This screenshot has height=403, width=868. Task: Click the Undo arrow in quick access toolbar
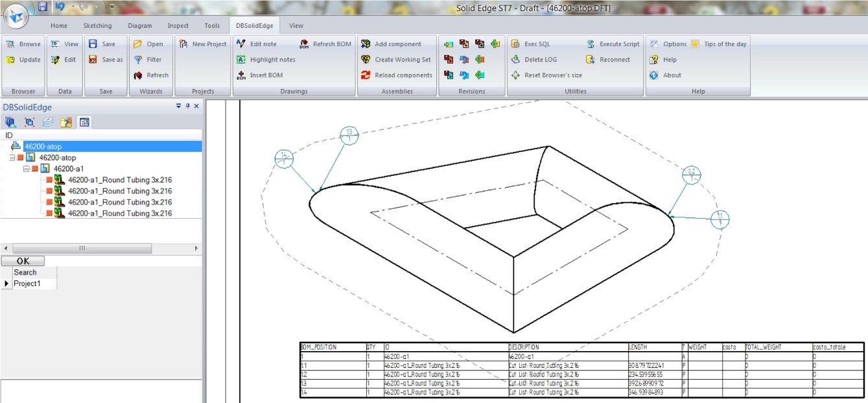60,7
